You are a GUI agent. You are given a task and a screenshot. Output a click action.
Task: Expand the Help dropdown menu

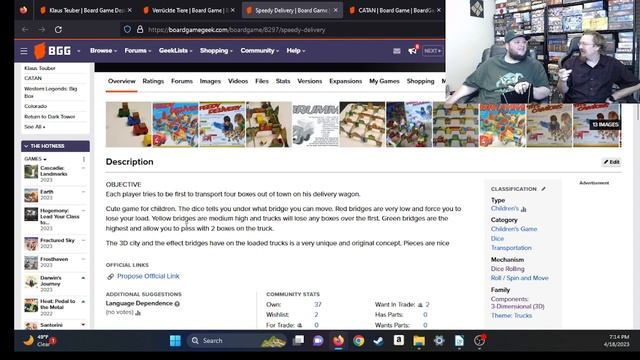(296, 51)
